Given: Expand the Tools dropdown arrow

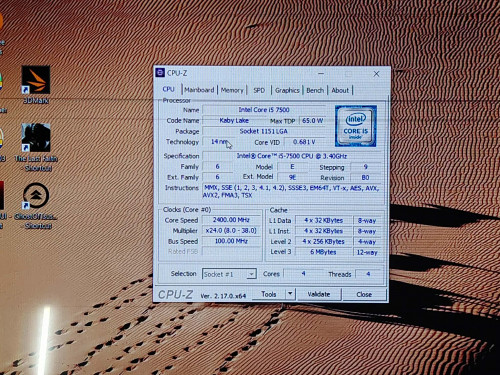Looking at the screenshot, I should (x=290, y=294).
